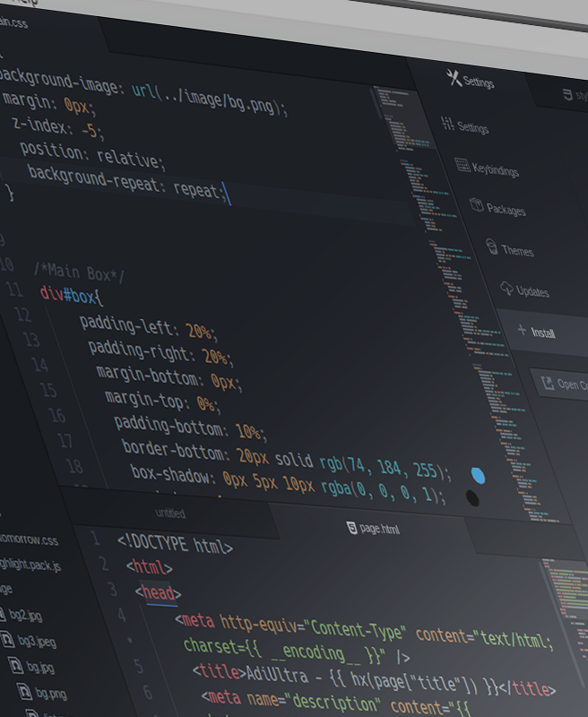Screen dimensions: 588x717
Task: Click the blue color swatch dot
Action: pos(478,475)
